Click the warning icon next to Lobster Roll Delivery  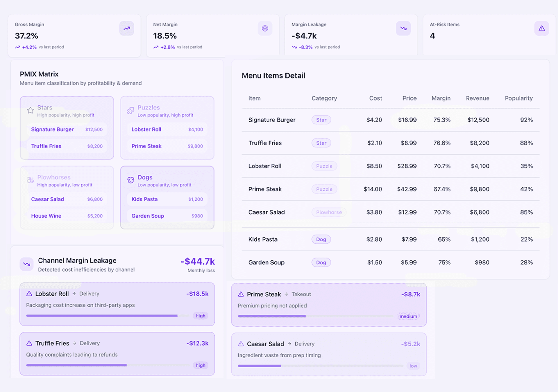(29, 294)
